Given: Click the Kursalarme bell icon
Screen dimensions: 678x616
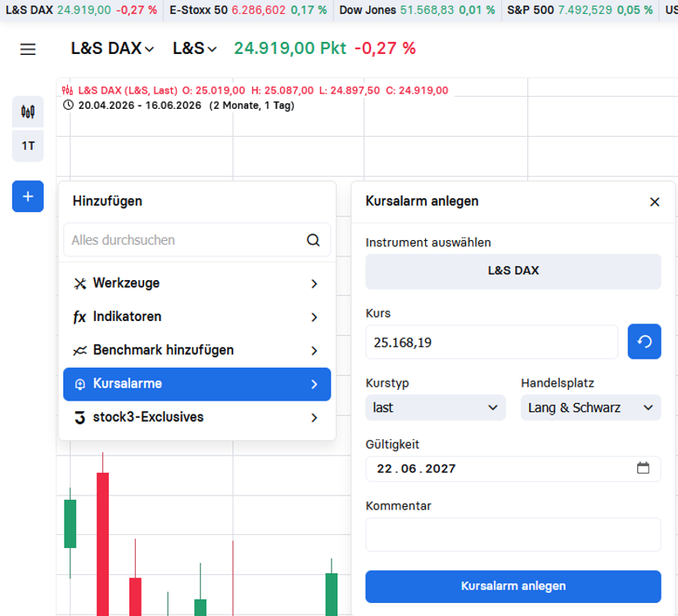Looking at the screenshot, I should pos(80,384).
